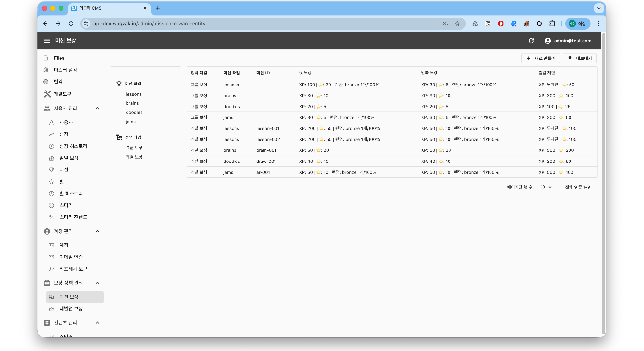The width and height of the screenshot is (644, 351).
Task: Click the 내보내기 export button
Action: (580, 58)
